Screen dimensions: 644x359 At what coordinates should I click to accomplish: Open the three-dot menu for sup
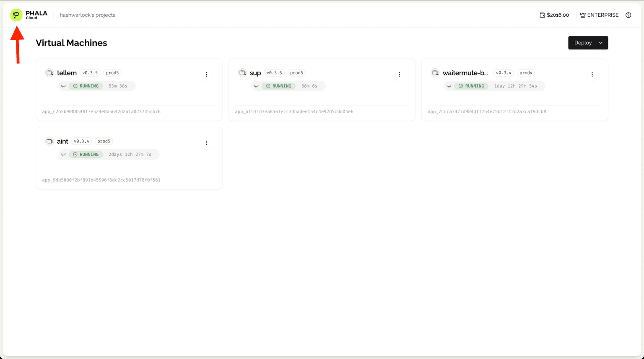click(x=399, y=75)
